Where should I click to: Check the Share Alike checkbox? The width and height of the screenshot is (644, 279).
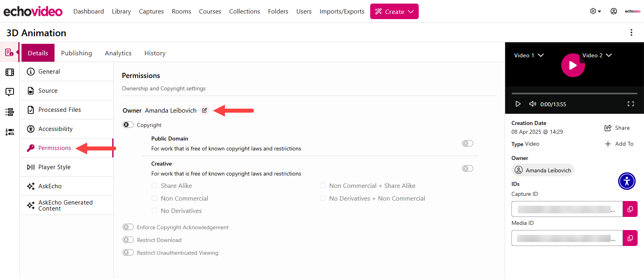(154, 185)
